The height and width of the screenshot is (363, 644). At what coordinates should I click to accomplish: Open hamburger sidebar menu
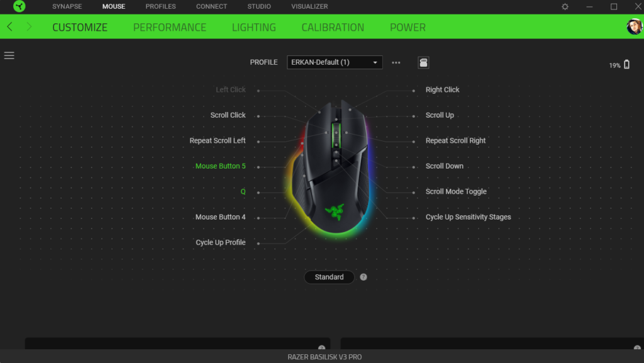[9, 55]
